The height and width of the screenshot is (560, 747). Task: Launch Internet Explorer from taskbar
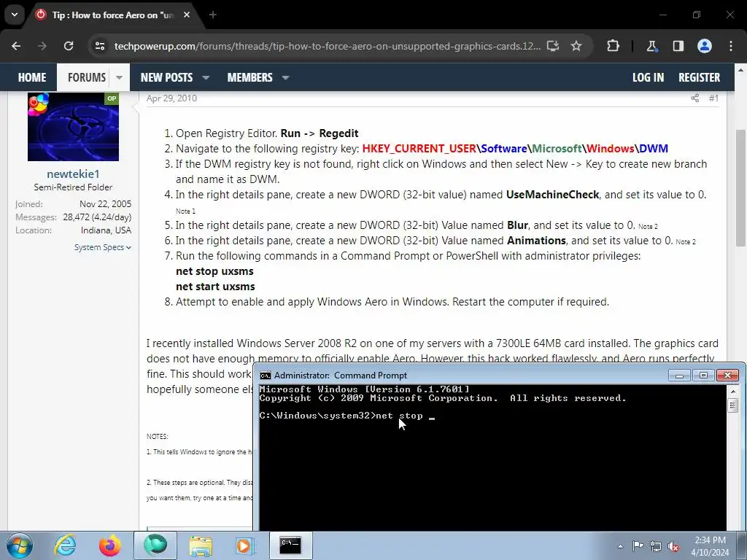point(65,545)
